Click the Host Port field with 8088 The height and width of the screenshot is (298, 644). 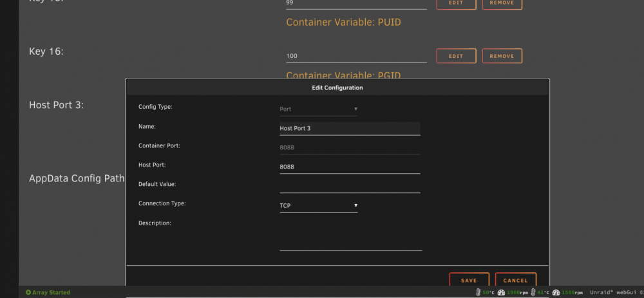pyautogui.click(x=350, y=167)
